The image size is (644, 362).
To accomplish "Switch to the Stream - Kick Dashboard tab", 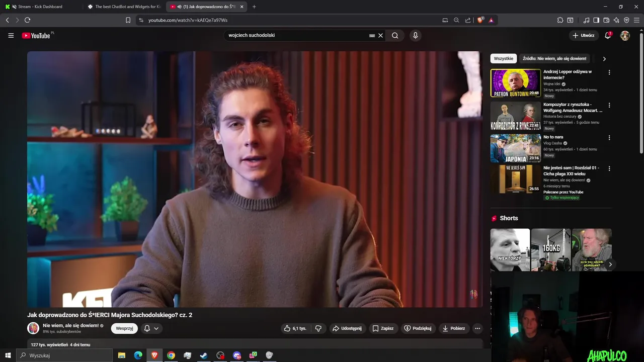I will [x=40, y=7].
